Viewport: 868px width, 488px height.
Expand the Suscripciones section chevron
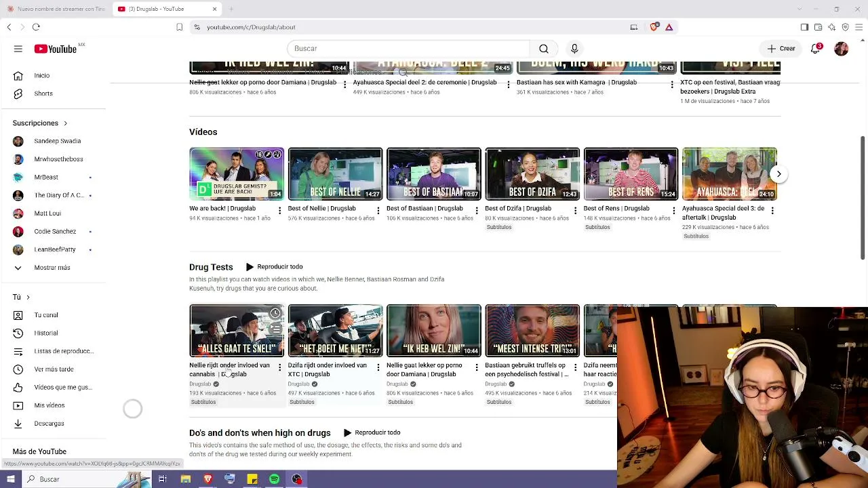click(65, 123)
